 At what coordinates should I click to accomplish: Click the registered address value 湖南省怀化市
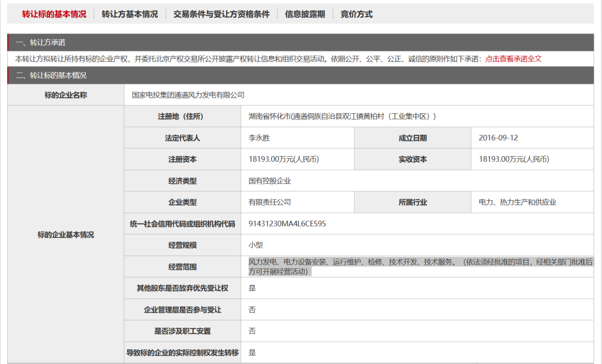342,117
